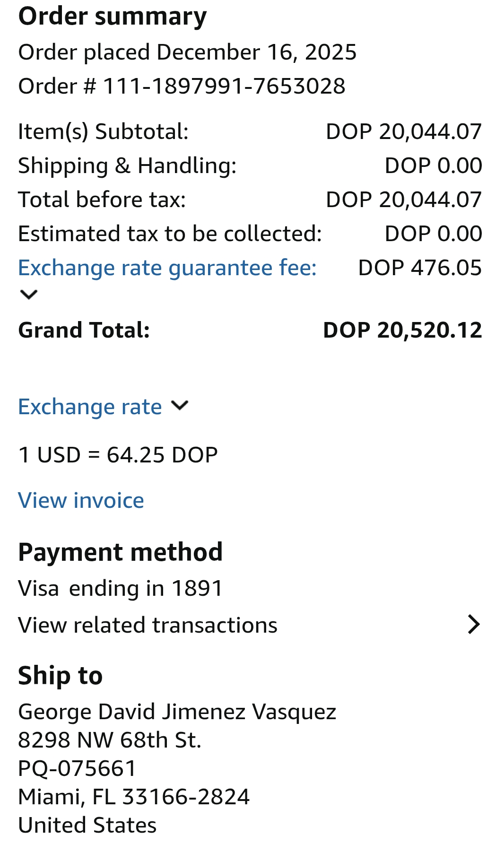Expand the chevron below Exchange rate guarantee fee
The height and width of the screenshot is (853, 504).
click(29, 295)
